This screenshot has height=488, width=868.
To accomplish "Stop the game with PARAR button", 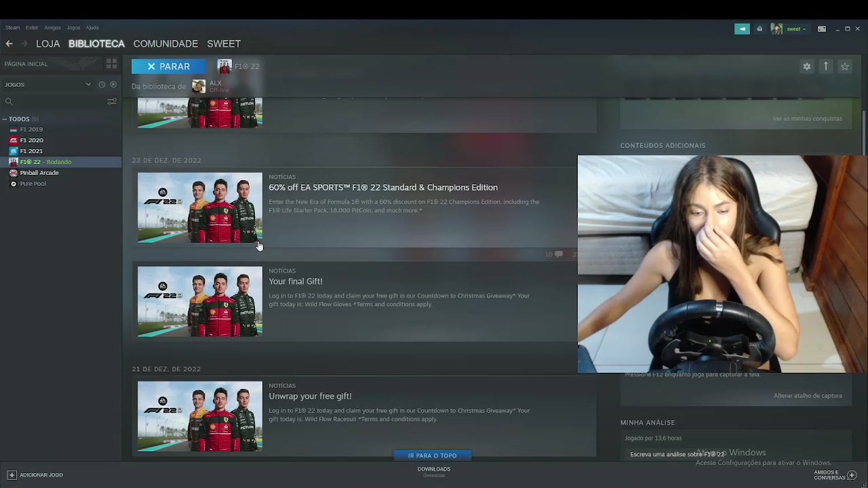I will click(169, 66).
